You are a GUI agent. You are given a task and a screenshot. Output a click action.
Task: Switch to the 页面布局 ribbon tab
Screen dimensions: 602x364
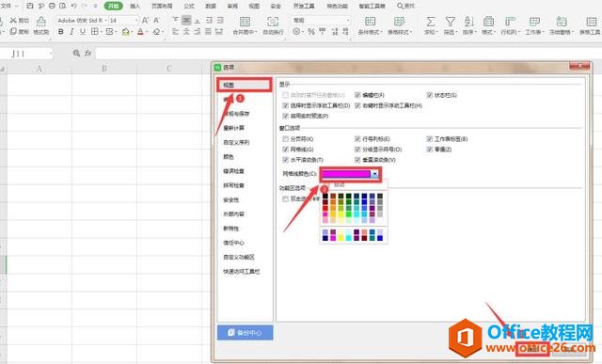pos(162,7)
